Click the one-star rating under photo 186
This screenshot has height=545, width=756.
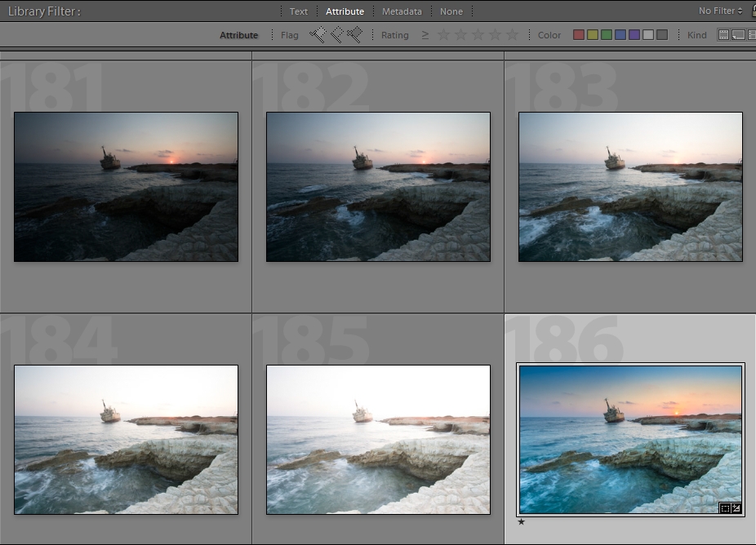(521, 522)
